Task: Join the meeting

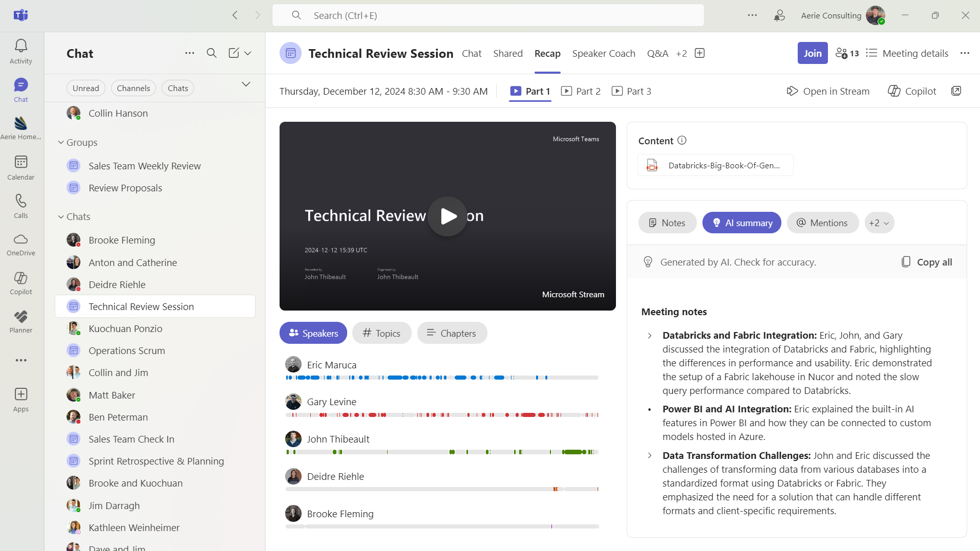Action: 813,53
